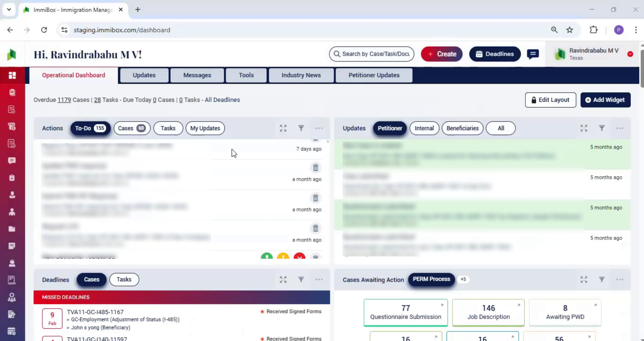Viewport: 644px width, 341px height.
Task: Open the dashboard grid icon in sidebar
Action: click(x=12, y=75)
